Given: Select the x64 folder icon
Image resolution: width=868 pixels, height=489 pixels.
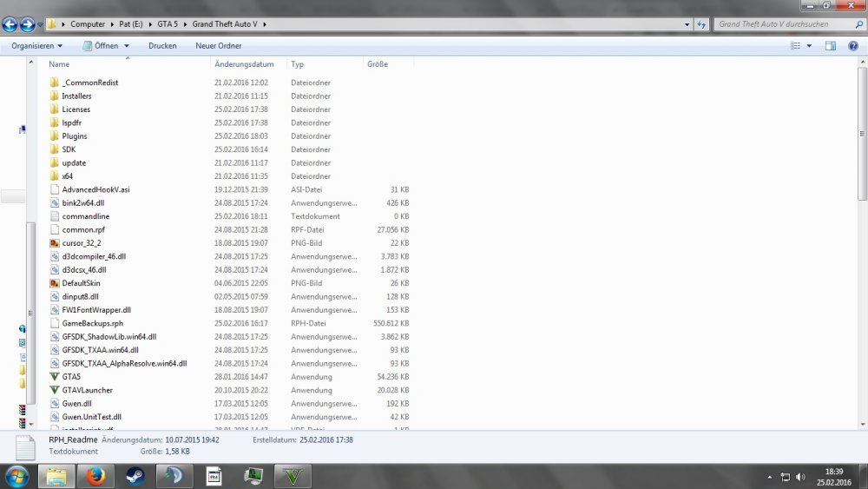Looking at the screenshot, I should [54, 176].
